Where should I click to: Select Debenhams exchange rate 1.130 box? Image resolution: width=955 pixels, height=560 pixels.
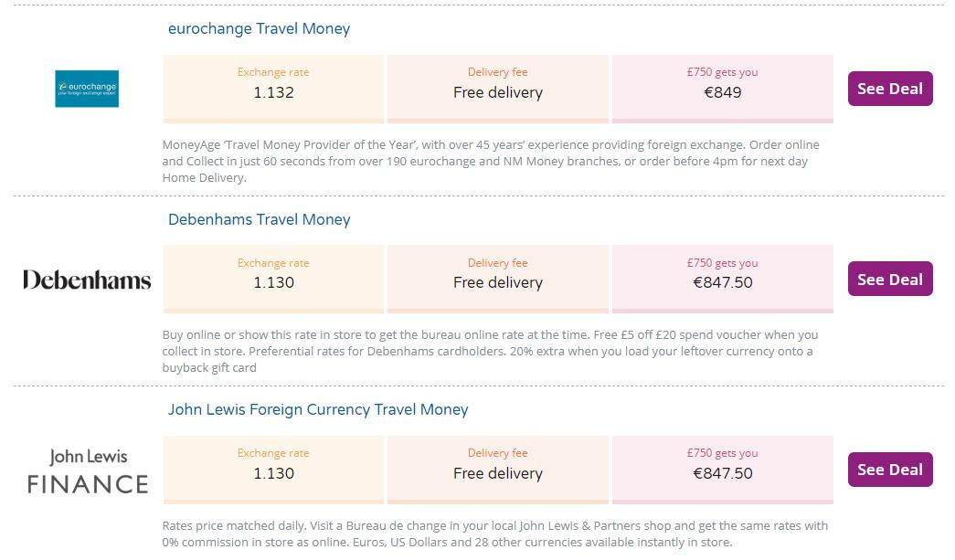[x=273, y=279]
